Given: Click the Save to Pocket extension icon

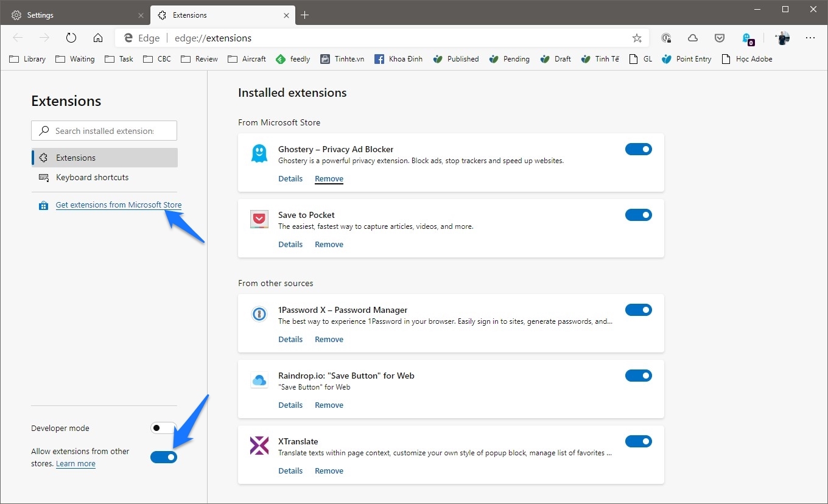Looking at the screenshot, I should pyautogui.click(x=259, y=219).
